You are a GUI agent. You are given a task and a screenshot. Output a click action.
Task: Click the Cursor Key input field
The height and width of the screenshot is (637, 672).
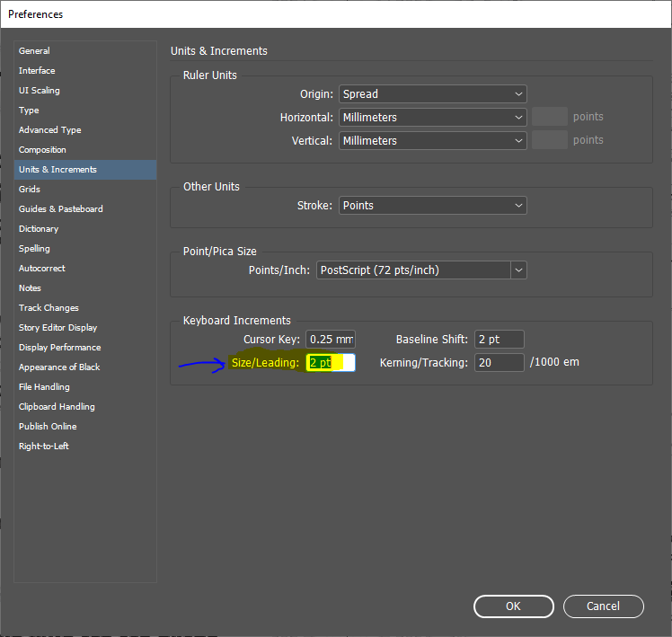pyautogui.click(x=331, y=340)
